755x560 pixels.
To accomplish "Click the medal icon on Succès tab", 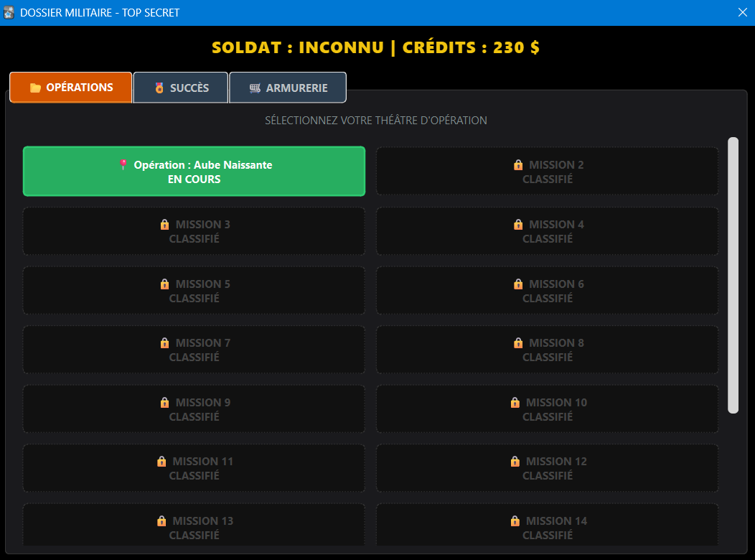I will coord(159,88).
